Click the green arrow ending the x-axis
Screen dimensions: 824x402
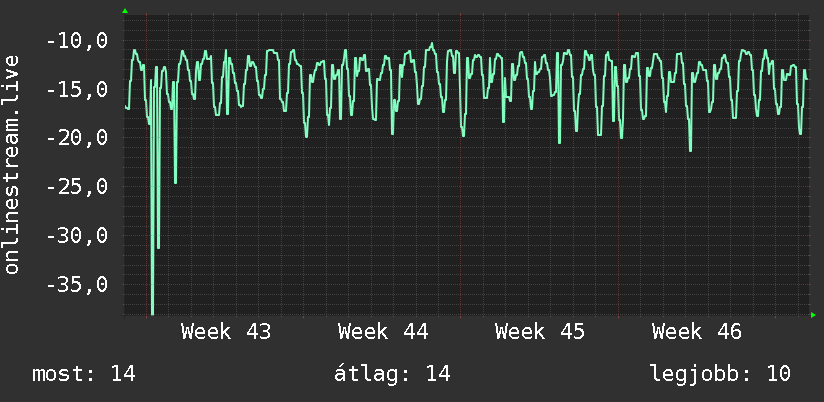coord(813,315)
